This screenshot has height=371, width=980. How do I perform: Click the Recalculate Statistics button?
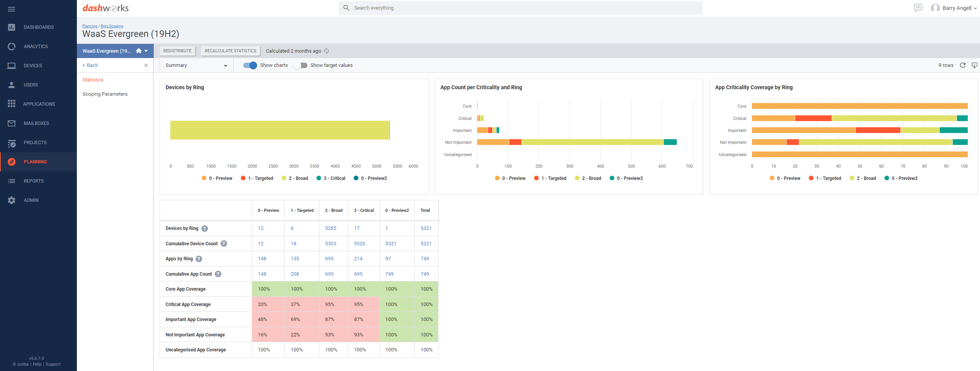tap(230, 51)
